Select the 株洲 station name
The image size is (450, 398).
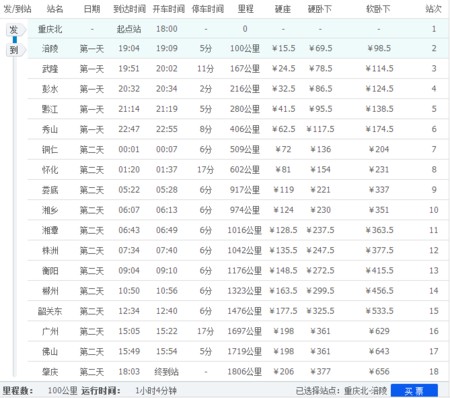tap(50, 251)
